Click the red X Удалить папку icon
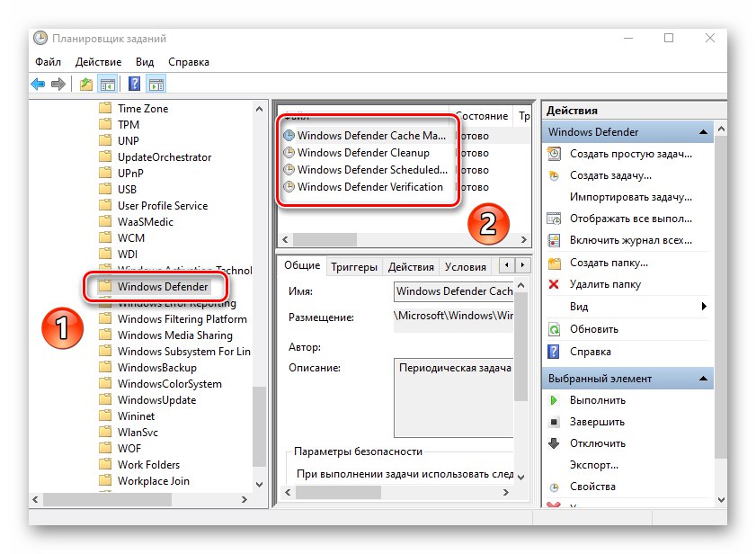The image size is (756, 554). tap(554, 284)
